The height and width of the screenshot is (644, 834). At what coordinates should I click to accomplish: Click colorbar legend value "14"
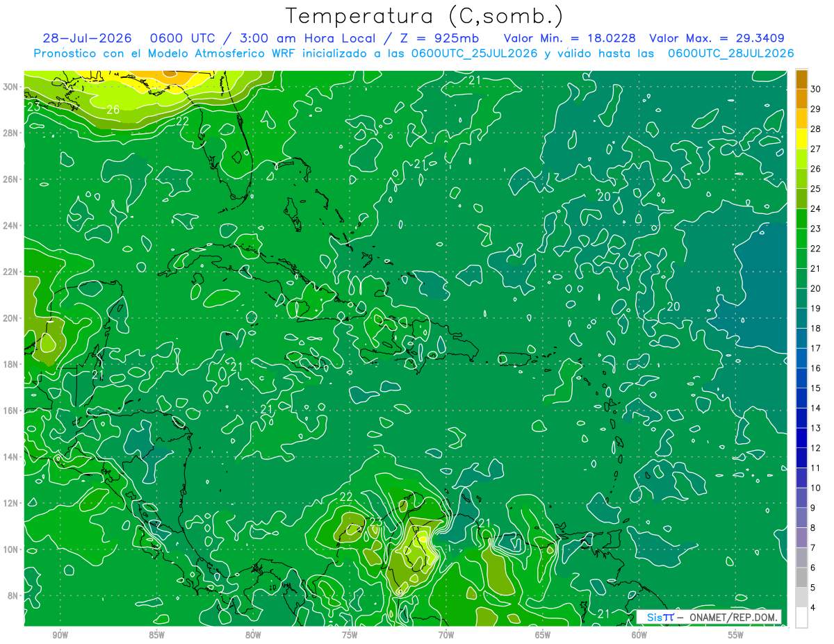pyautogui.click(x=816, y=408)
